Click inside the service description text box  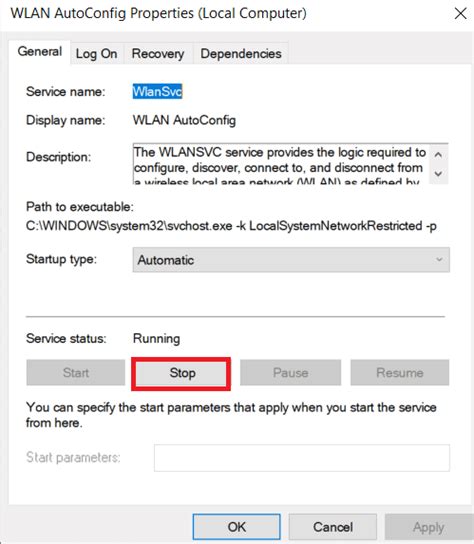click(281, 164)
